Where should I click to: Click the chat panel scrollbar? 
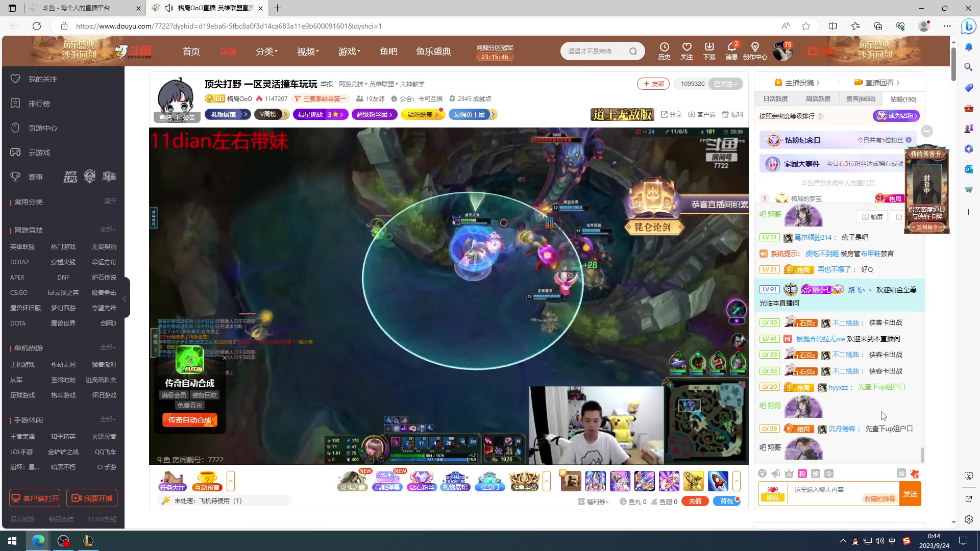(922, 454)
